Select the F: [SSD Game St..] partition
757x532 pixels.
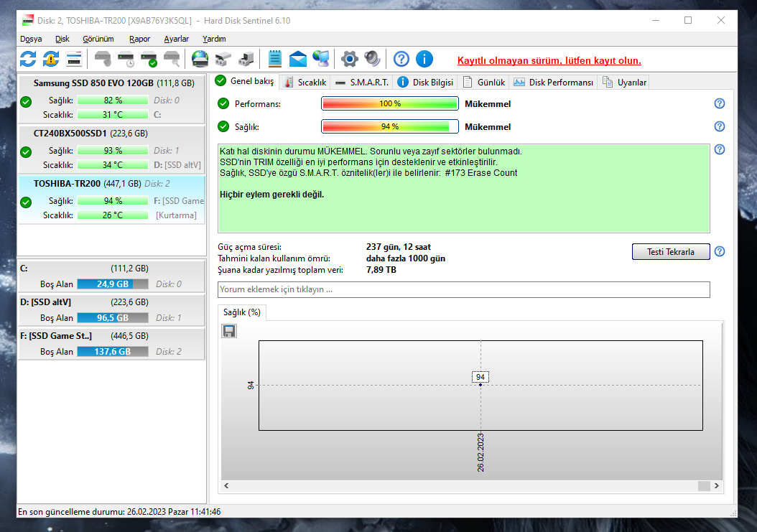pyautogui.click(x=112, y=344)
